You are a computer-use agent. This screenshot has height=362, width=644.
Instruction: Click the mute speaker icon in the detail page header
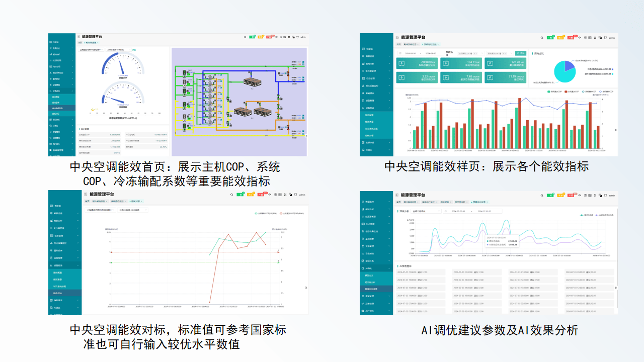[x=580, y=37]
